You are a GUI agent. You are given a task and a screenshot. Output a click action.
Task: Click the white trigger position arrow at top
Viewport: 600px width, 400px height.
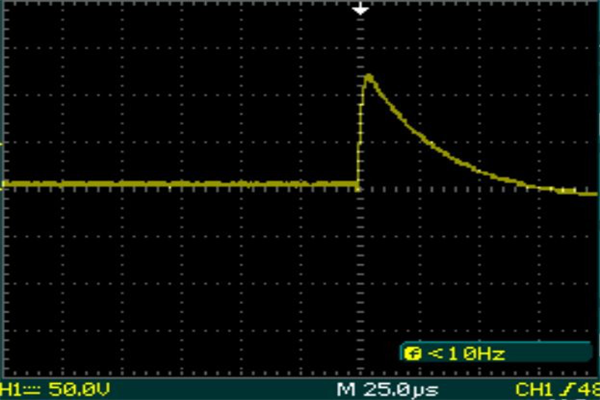coord(362,9)
